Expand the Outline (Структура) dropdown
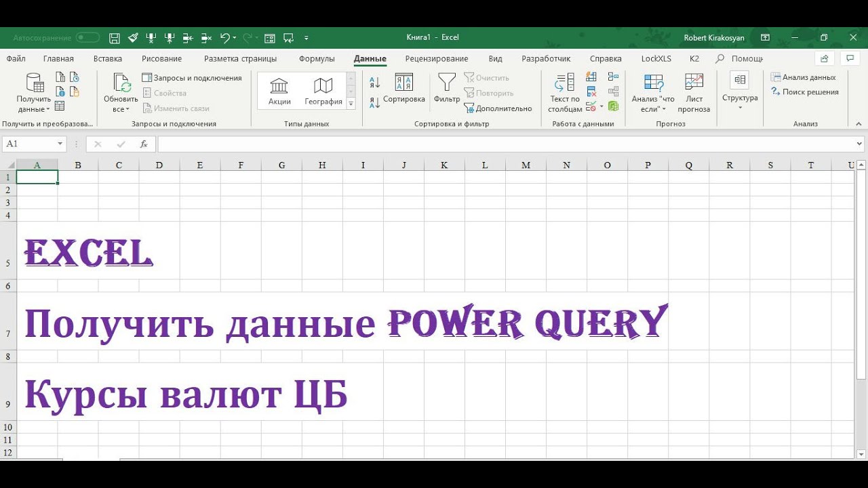 (740, 108)
